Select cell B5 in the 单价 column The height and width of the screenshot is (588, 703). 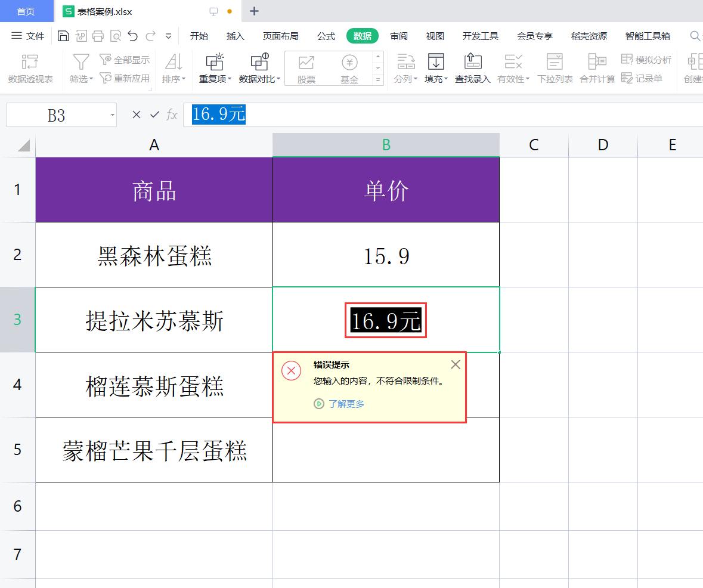tap(386, 450)
